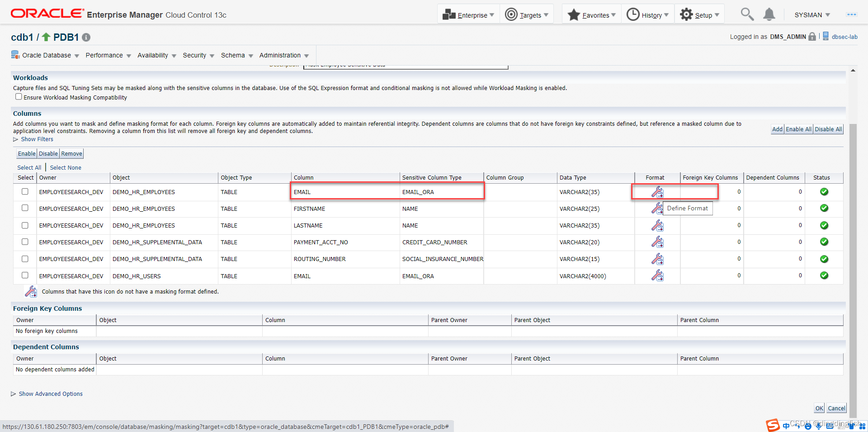Click the Disable button above table

pos(48,154)
